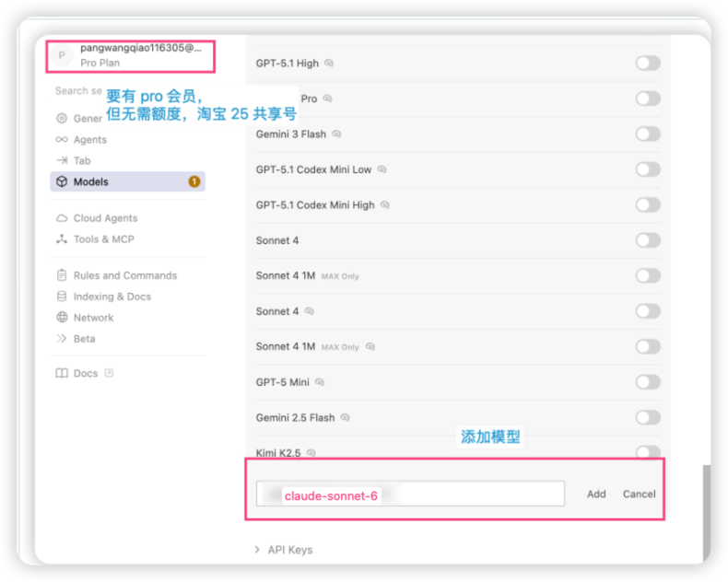Click thinking icon beside GPT-5.1 Codex Mini Low
The height and width of the screenshot is (582, 728).
pos(382,169)
